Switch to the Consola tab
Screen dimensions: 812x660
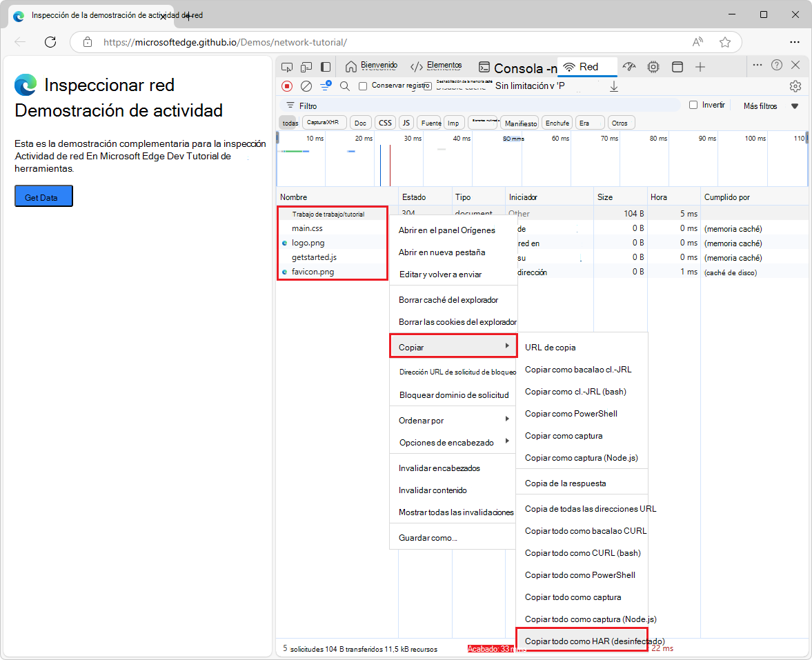[x=517, y=68]
